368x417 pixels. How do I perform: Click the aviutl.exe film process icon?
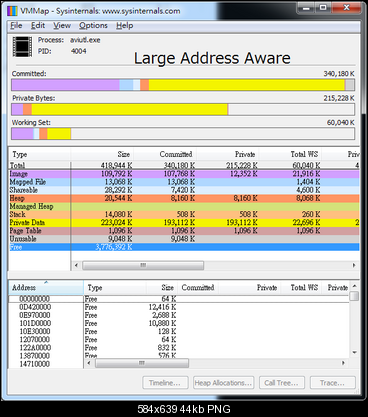23,46
